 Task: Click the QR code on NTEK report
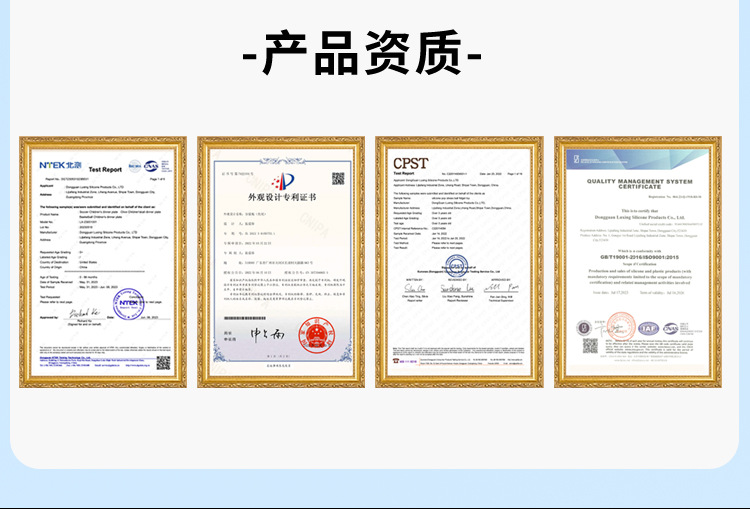coord(163,363)
